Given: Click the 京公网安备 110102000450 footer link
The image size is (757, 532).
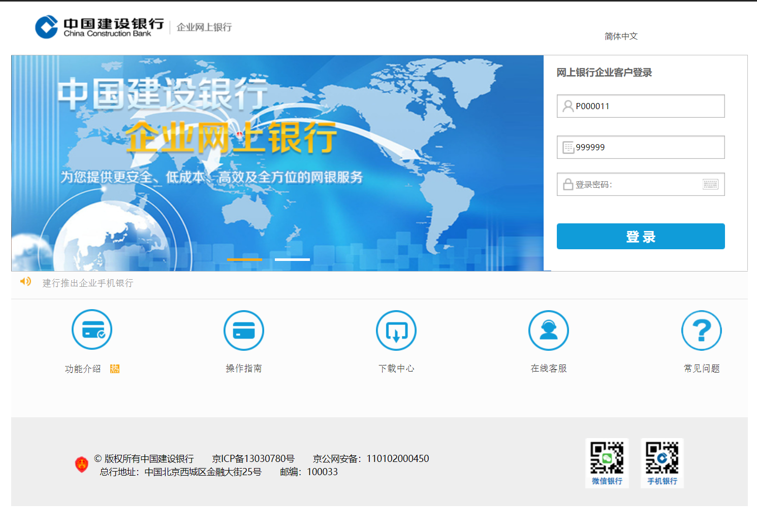Looking at the screenshot, I should click(371, 458).
